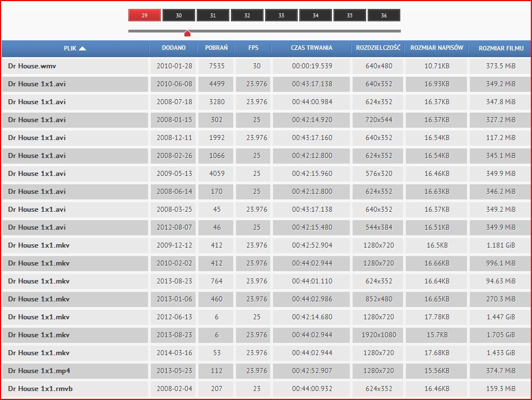This screenshot has height=400, width=532.
Task: Go to page 36
Action: click(x=384, y=15)
